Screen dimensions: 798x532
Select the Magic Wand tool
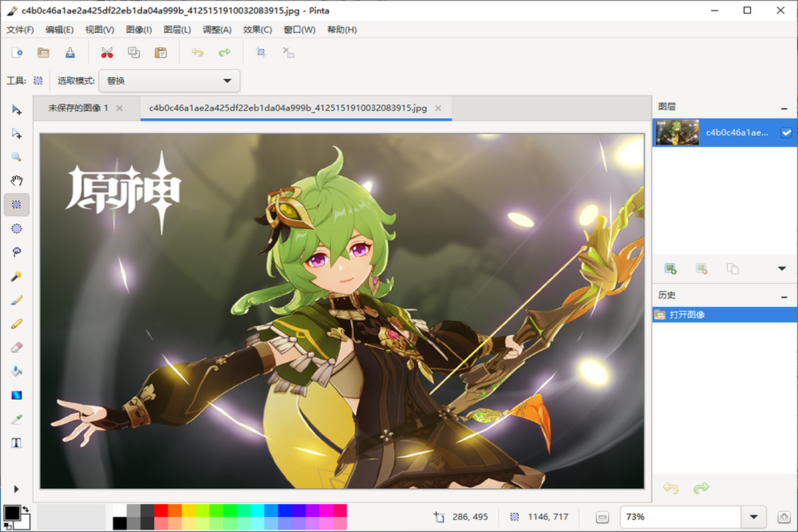pyautogui.click(x=17, y=277)
